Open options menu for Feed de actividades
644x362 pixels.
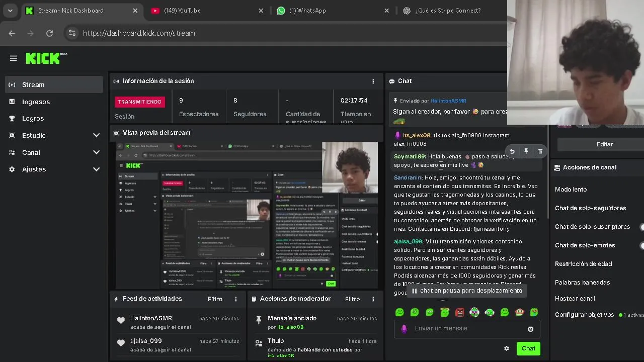(235, 299)
